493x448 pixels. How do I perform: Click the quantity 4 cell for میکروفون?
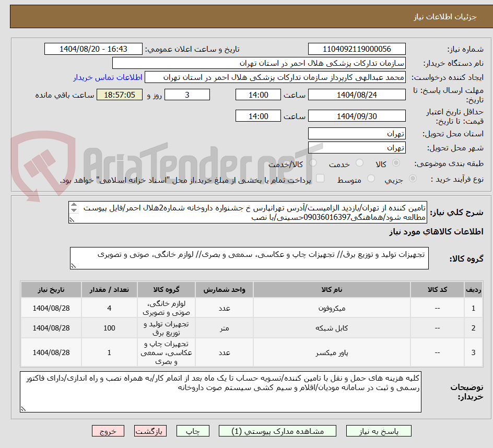point(109,308)
